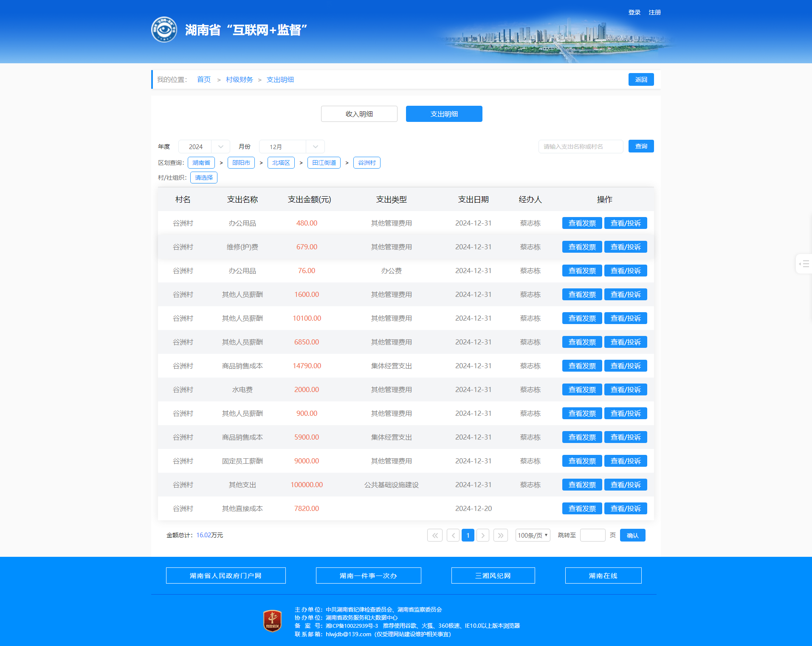Click the 确认 jump button
The width and height of the screenshot is (812, 646).
(633, 535)
